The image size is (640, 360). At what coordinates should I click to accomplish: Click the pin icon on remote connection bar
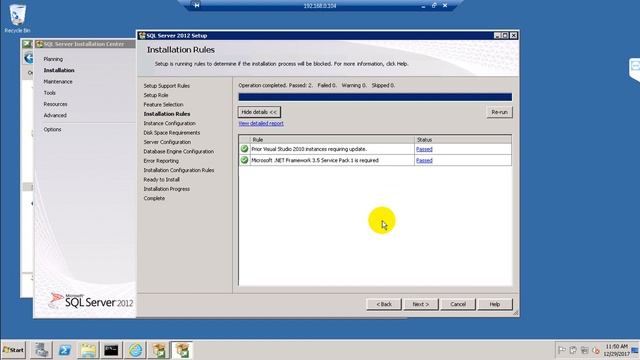196,5
